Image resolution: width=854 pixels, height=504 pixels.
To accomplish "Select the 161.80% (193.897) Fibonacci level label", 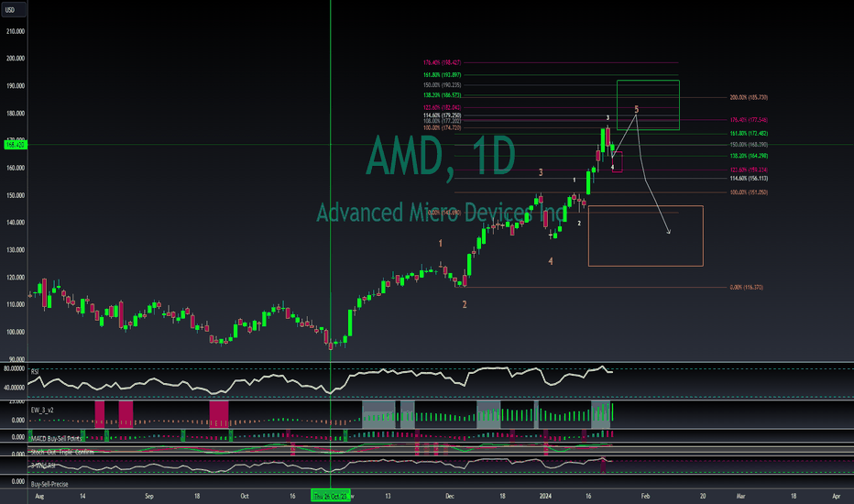I will pyautogui.click(x=443, y=75).
